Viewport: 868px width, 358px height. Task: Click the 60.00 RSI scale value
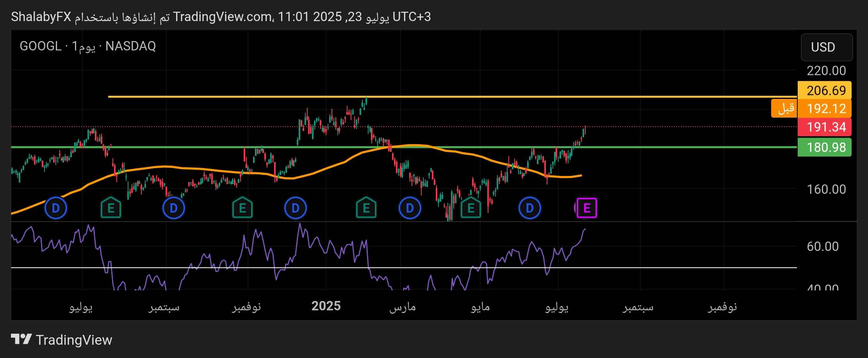tap(823, 247)
